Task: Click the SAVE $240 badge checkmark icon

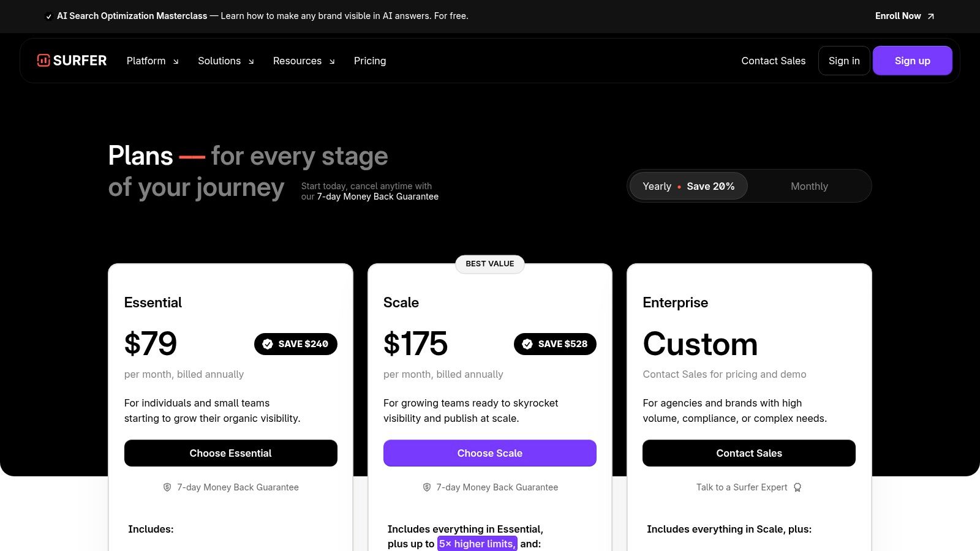Action: tap(268, 344)
